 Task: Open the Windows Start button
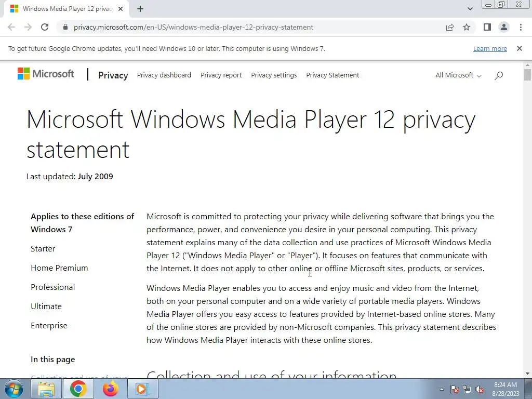[14, 389]
